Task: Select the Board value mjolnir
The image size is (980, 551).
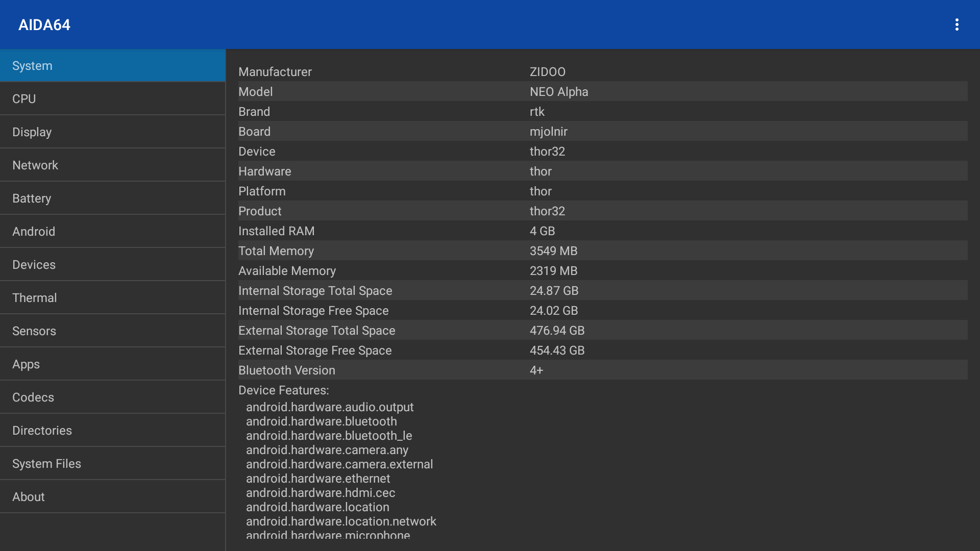Action: 548,132
